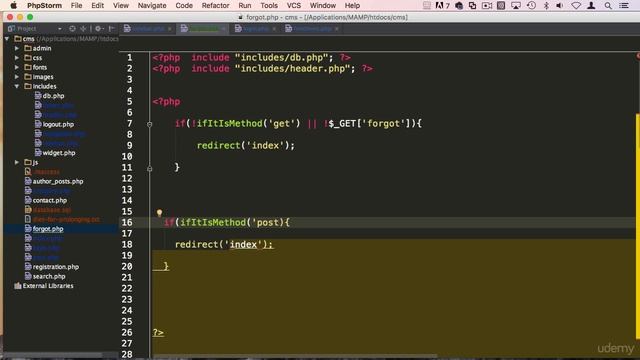Open registration.php file
Image resolution: width=640 pixels, height=360 pixels.
pyautogui.click(x=56, y=267)
